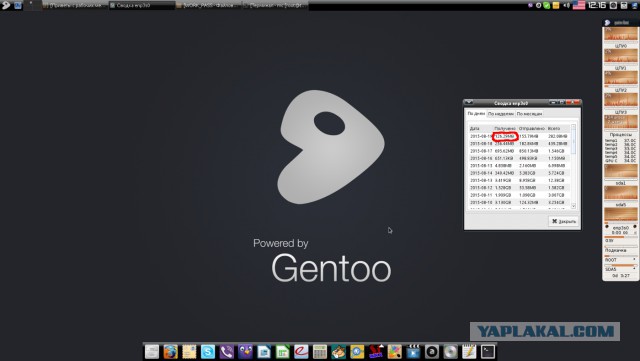Image resolution: width=640 pixels, height=361 pixels.
Task: Launch the red and blue SM dock icon
Action: point(376,352)
